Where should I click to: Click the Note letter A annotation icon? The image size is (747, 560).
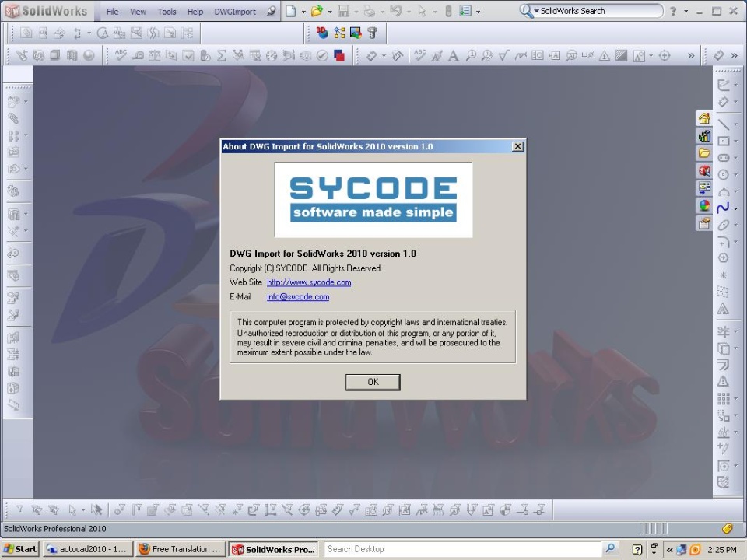pyautogui.click(x=453, y=56)
